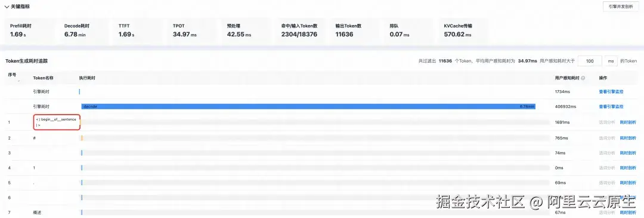Click 透词分析 in the 69ms row

(607, 183)
